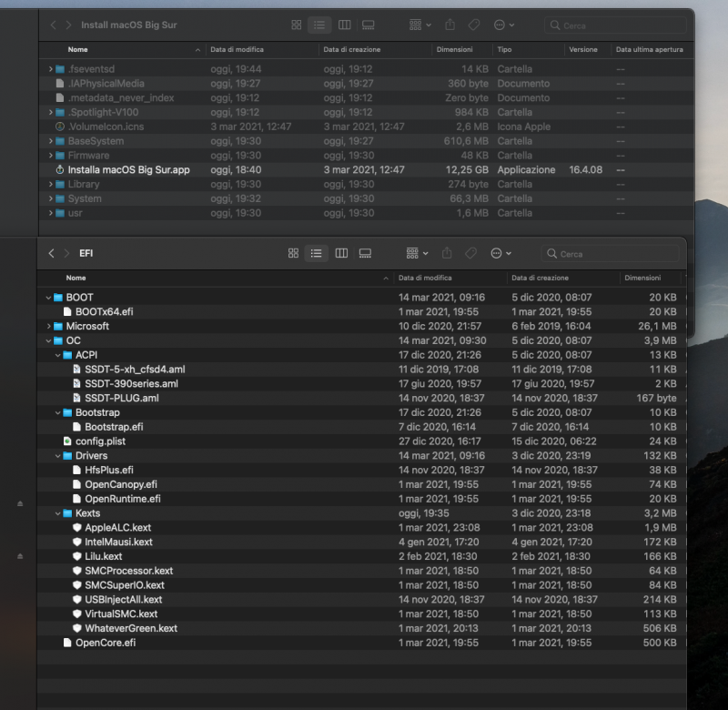Click the tag icon in Install macOS window
This screenshot has width=728, height=710.
tap(476, 25)
